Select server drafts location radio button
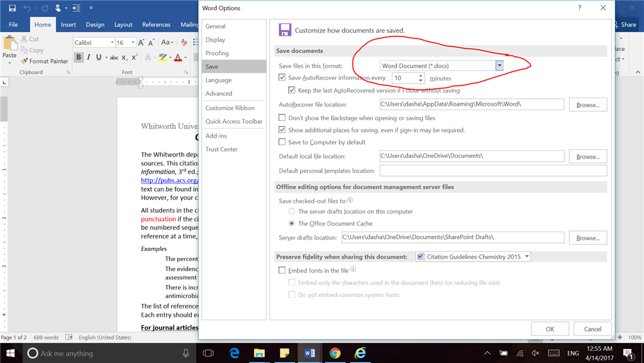The width and height of the screenshot is (644, 363). click(292, 211)
